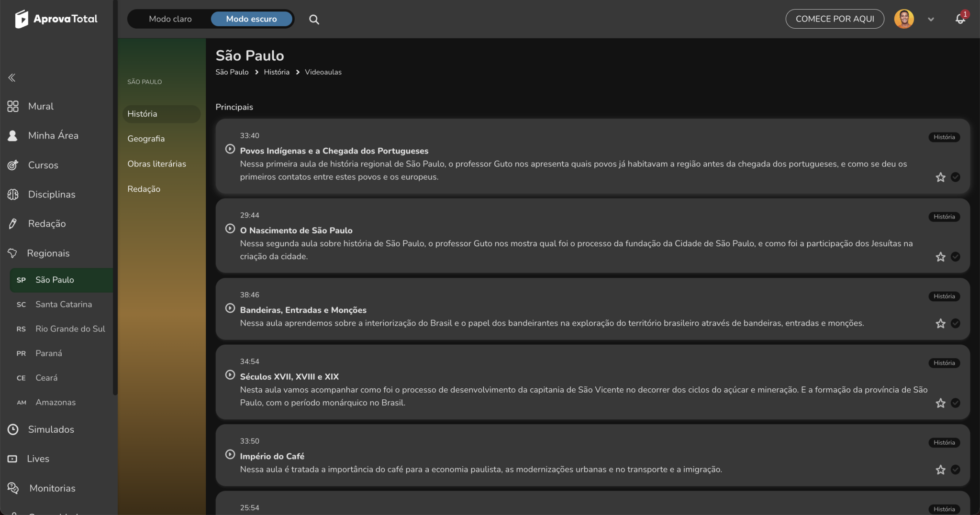Play the Povos Indígenas video lesson
Screen dimensions: 980x515
coord(230,149)
